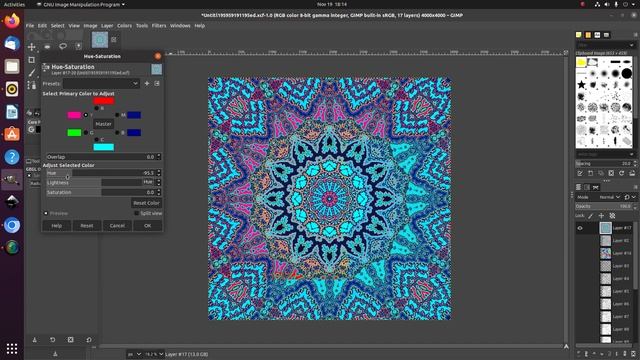Select the Clone stamp tool
Image resolution: width=640 pixels, height=360 pixels.
point(31,85)
